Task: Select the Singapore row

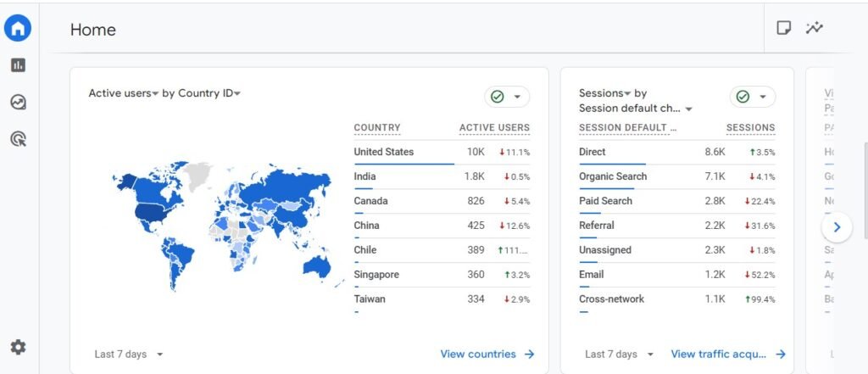Action: 442,274
